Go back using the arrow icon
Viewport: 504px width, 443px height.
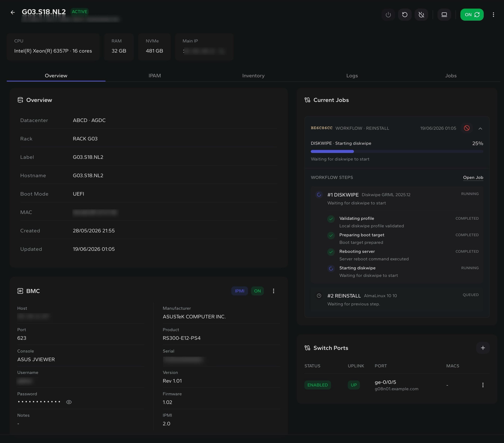click(13, 12)
